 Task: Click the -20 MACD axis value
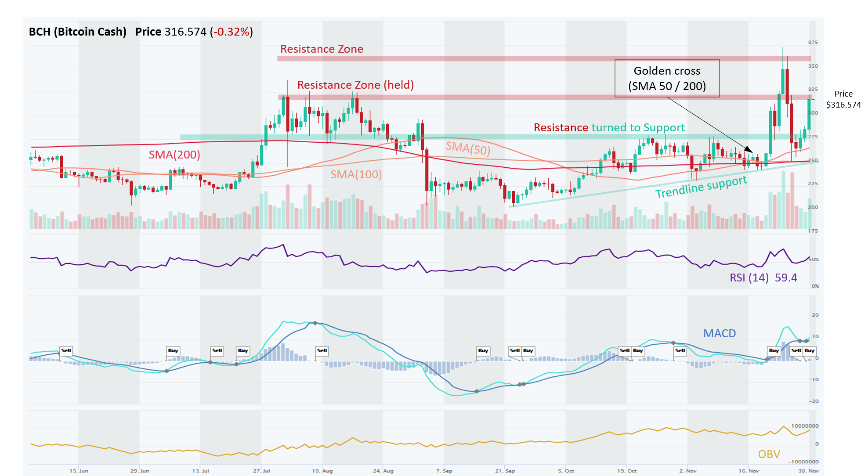coord(814,401)
